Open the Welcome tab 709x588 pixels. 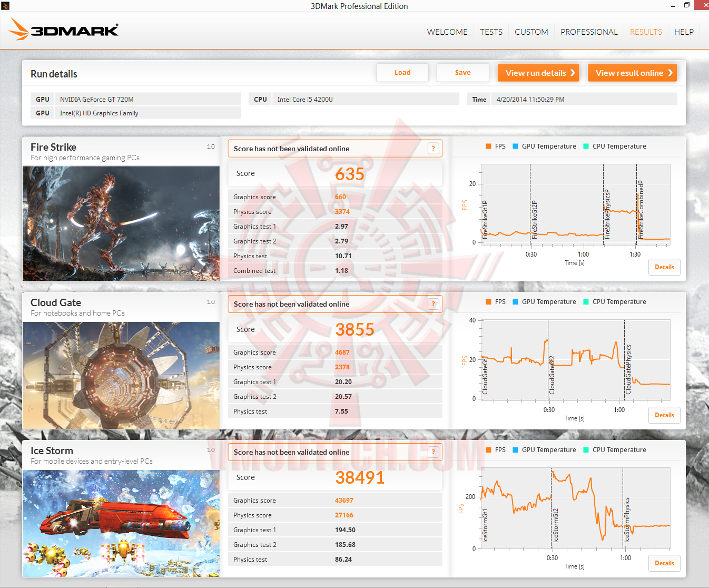[x=447, y=32]
